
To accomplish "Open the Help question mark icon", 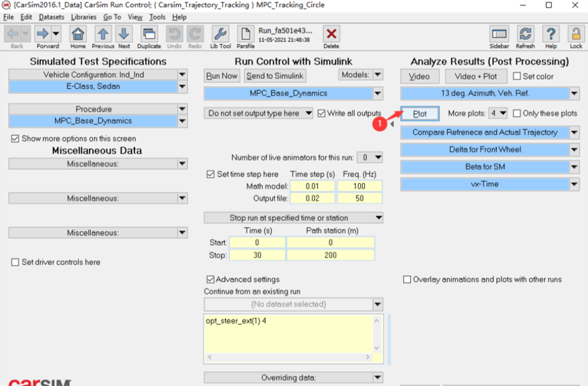I will (551, 34).
